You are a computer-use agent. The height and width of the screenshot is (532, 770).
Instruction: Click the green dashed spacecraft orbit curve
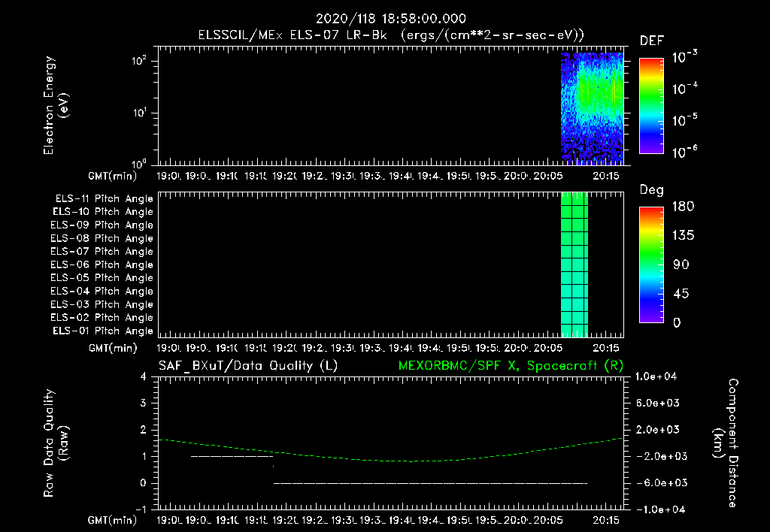pos(390,450)
